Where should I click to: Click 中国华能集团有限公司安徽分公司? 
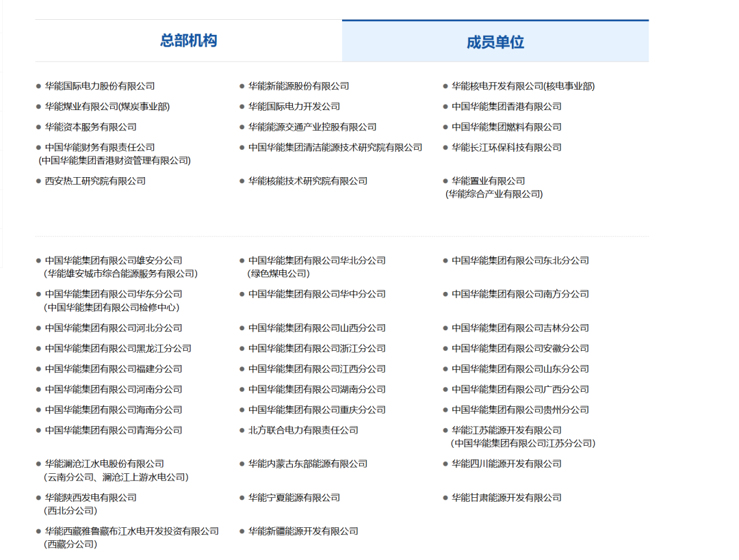[520, 349]
